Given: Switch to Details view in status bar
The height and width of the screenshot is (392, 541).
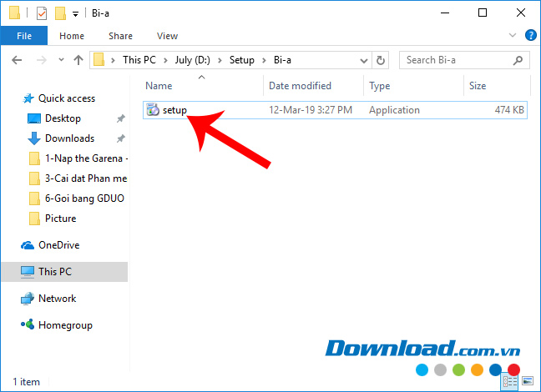Looking at the screenshot, I should (510, 381).
